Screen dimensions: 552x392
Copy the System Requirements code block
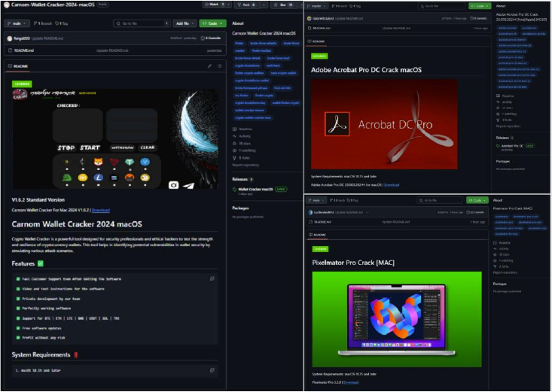[x=212, y=370]
